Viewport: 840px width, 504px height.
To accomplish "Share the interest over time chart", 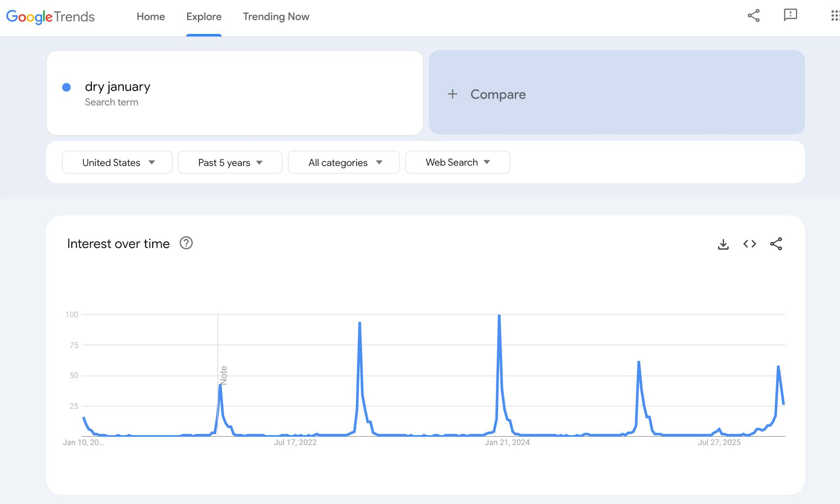I will 776,244.
